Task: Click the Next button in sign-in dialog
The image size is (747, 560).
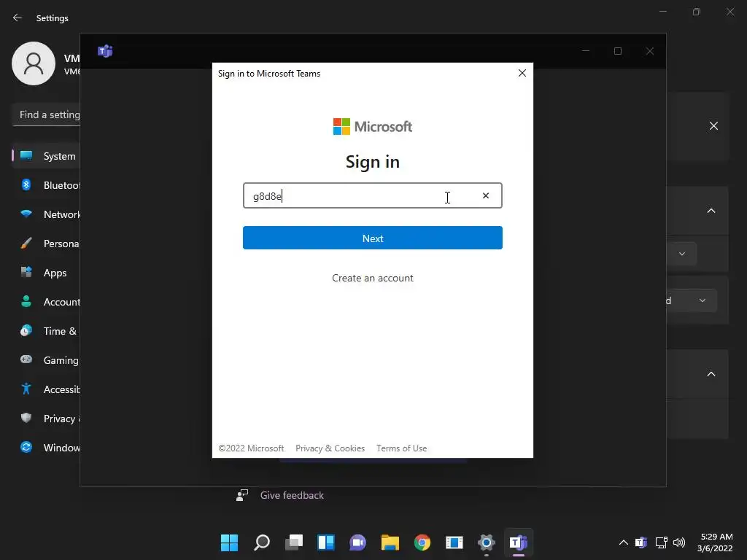Action: pyautogui.click(x=373, y=238)
